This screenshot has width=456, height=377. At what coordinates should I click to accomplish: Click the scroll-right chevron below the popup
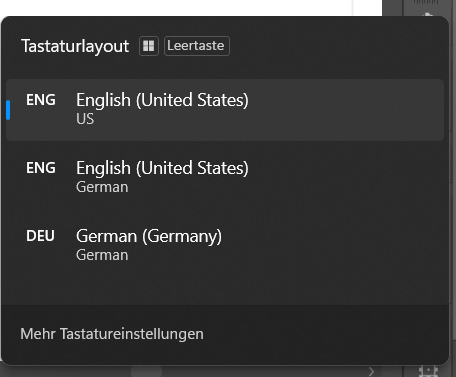pyautogui.click(x=371, y=371)
